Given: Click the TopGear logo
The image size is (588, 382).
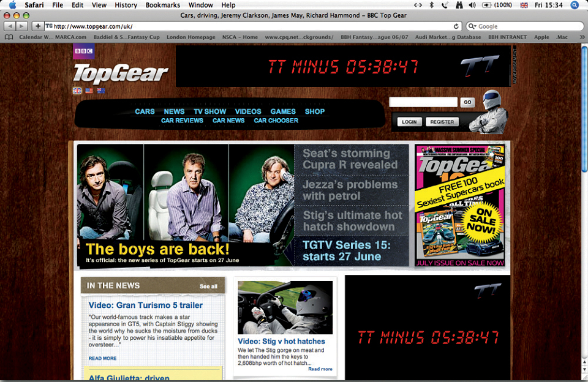Looking at the screenshot, I should pos(121,73).
